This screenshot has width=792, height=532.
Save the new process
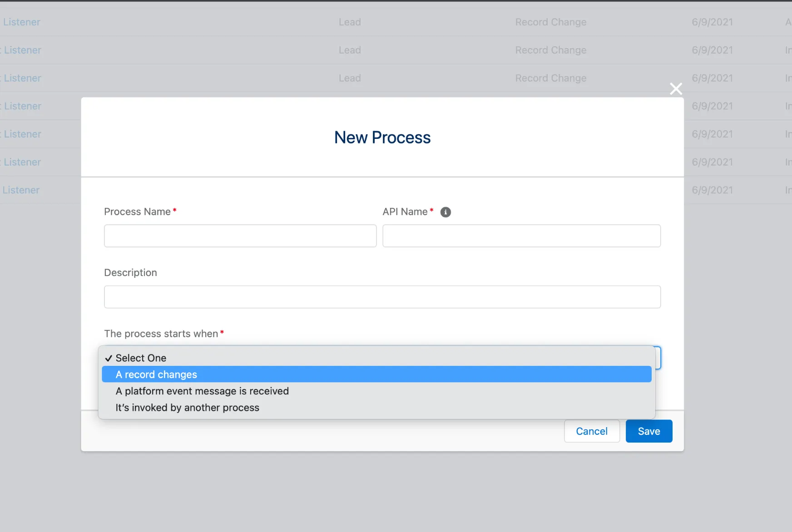(x=648, y=431)
